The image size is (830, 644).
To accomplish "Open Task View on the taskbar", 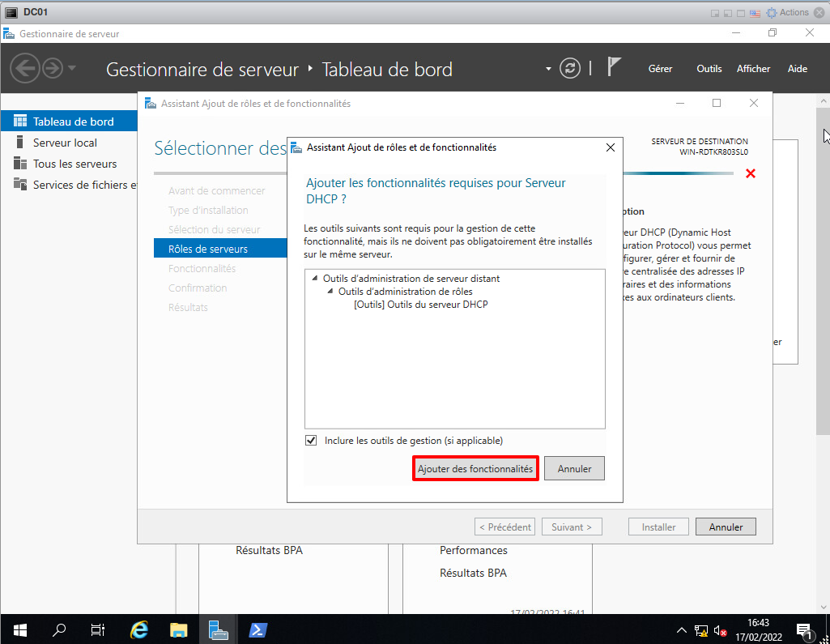I will tap(98, 630).
